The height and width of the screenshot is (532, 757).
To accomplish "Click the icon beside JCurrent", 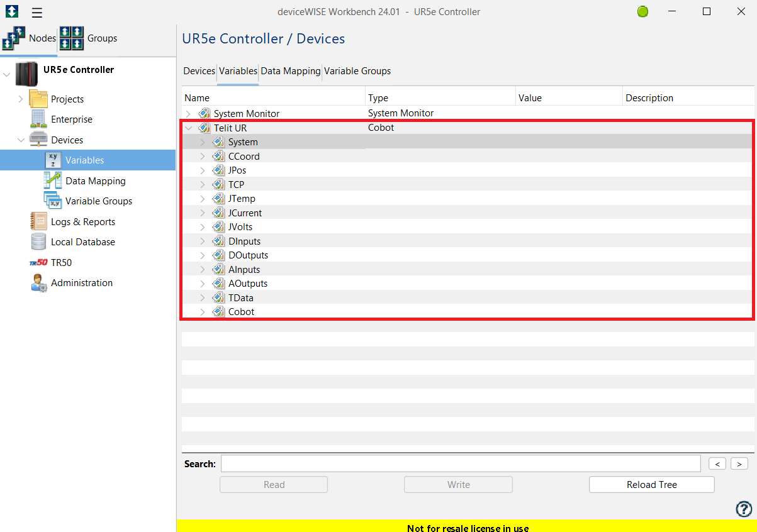I will point(218,213).
